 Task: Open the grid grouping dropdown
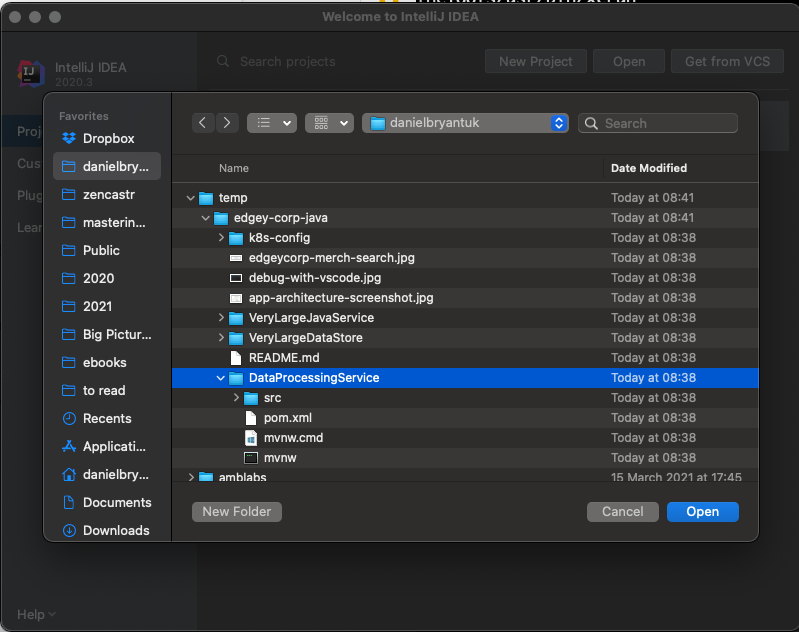point(329,123)
